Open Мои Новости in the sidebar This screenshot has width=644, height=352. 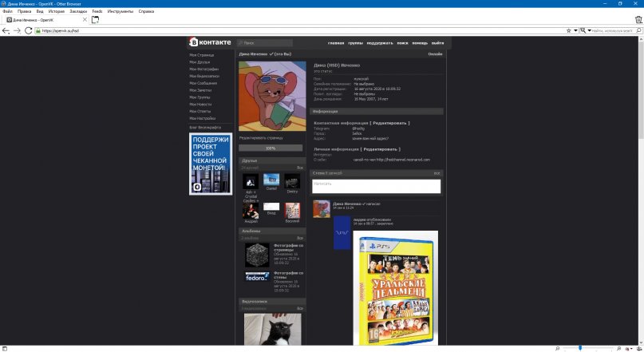click(x=200, y=105)
